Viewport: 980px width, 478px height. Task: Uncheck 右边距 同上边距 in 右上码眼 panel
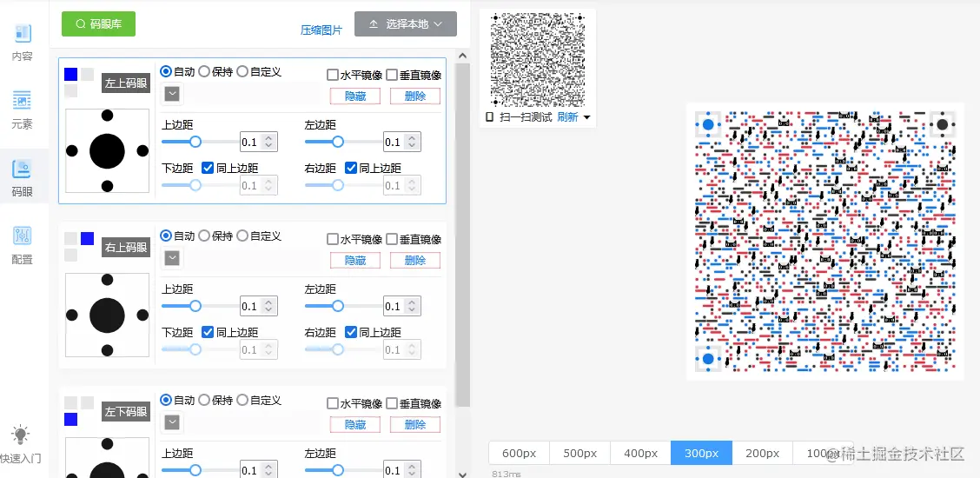pyautogui.click(x=351, y=332)
